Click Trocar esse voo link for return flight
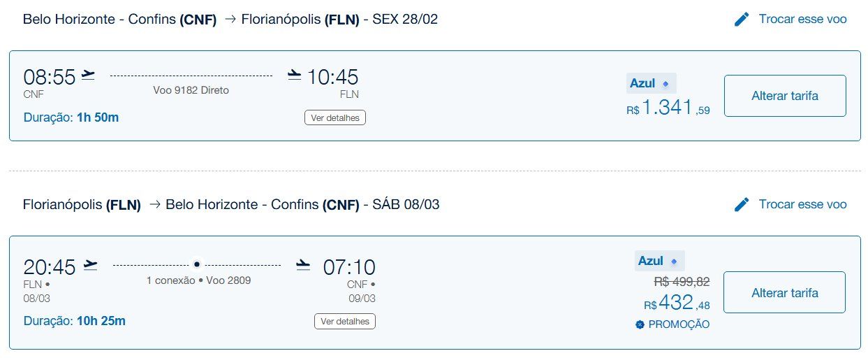Image resolution: width=868 pixels, height=358 pixels. 803,204
